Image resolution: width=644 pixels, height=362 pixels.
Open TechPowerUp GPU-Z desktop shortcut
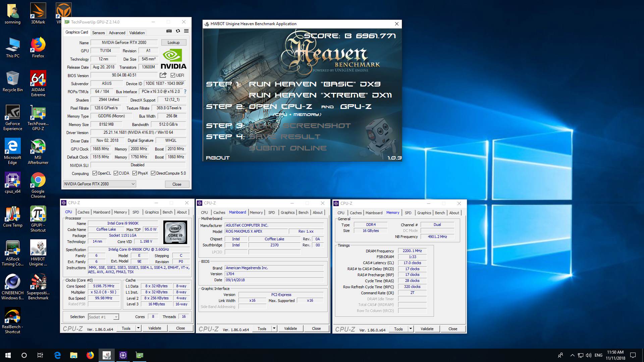point(38,117)
